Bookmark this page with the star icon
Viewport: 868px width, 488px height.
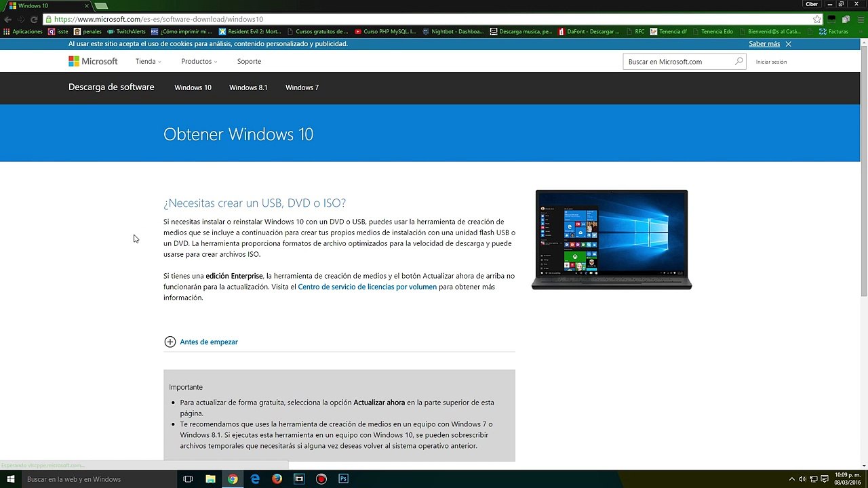817,20
